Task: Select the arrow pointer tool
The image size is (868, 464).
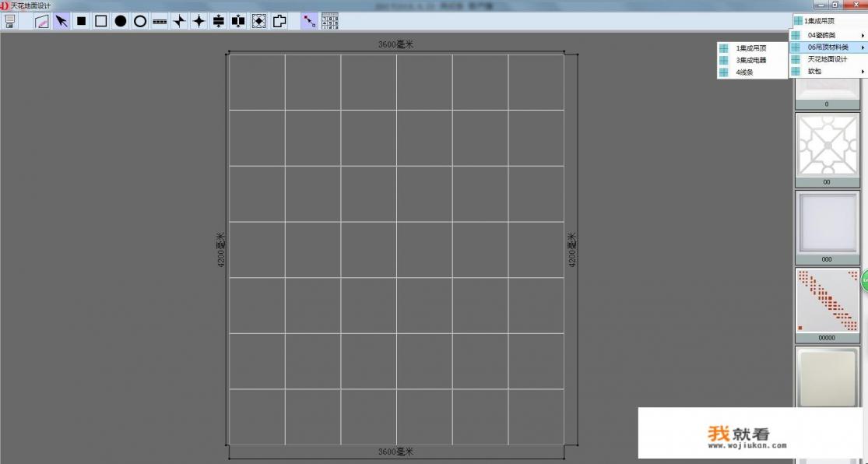Action: 61,21
